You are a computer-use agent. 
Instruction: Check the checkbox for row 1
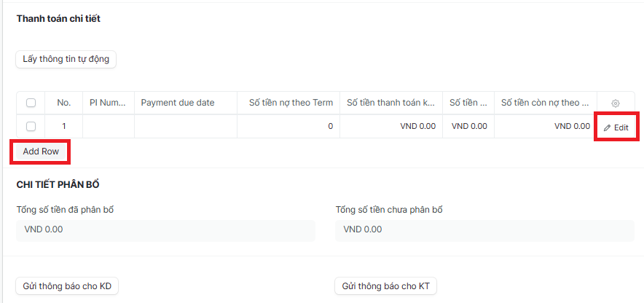click(31, 127)
